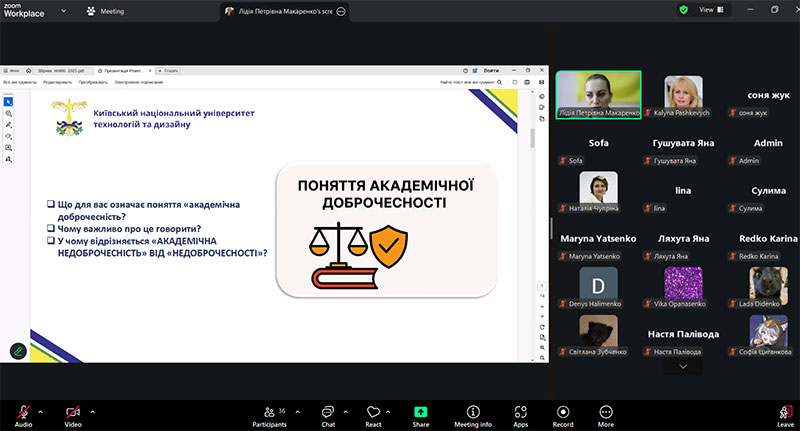Open the View layout menu
Screen dimensions: 800x431
(711, 9)
